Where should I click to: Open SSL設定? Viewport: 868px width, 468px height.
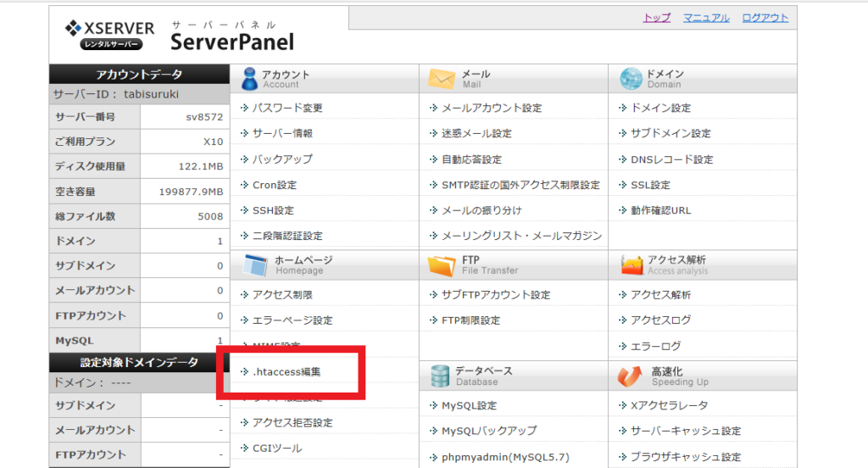point(650,185)
